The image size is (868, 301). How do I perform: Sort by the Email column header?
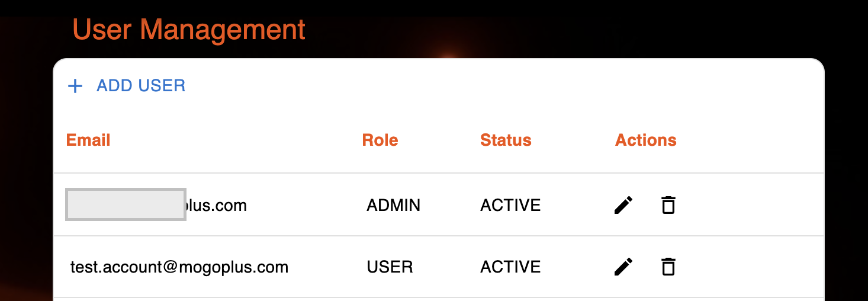point(88,140)
